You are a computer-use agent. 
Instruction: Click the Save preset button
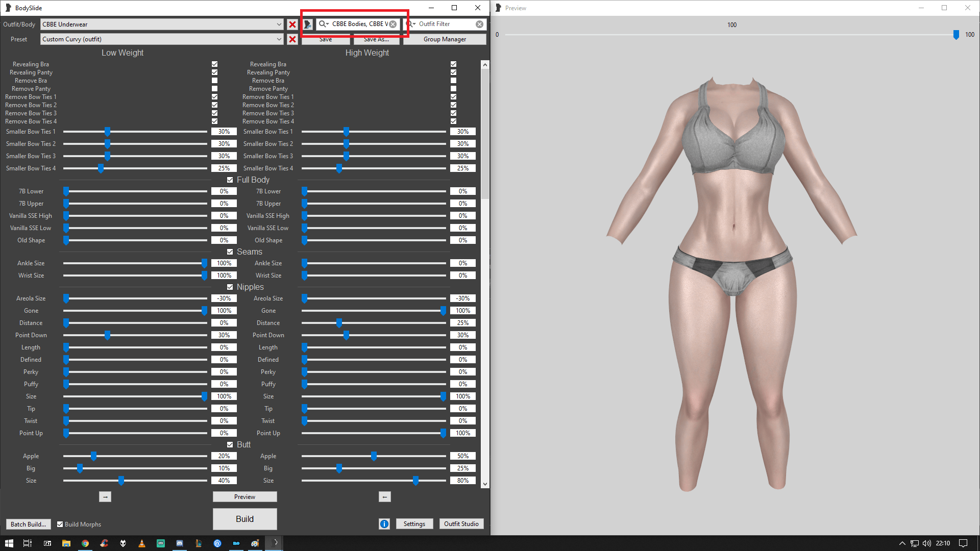326,39
